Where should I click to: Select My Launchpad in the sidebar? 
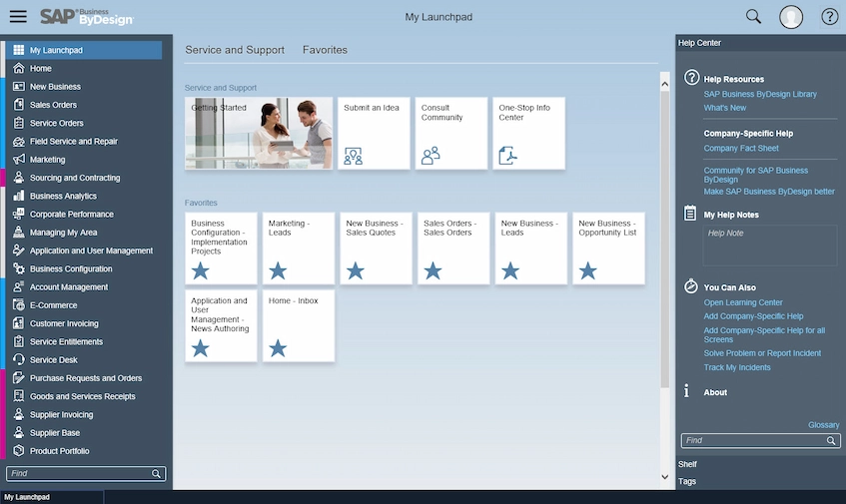(x=84, y=50)
